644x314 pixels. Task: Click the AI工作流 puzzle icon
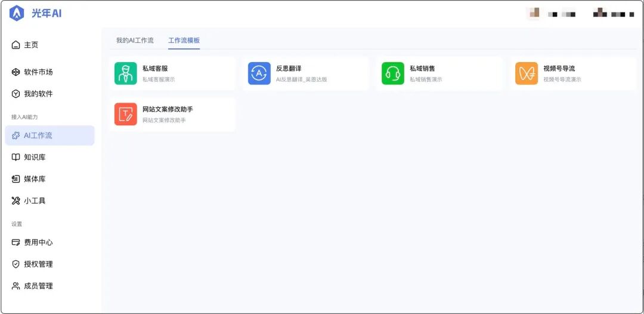[x=16, y=136]
